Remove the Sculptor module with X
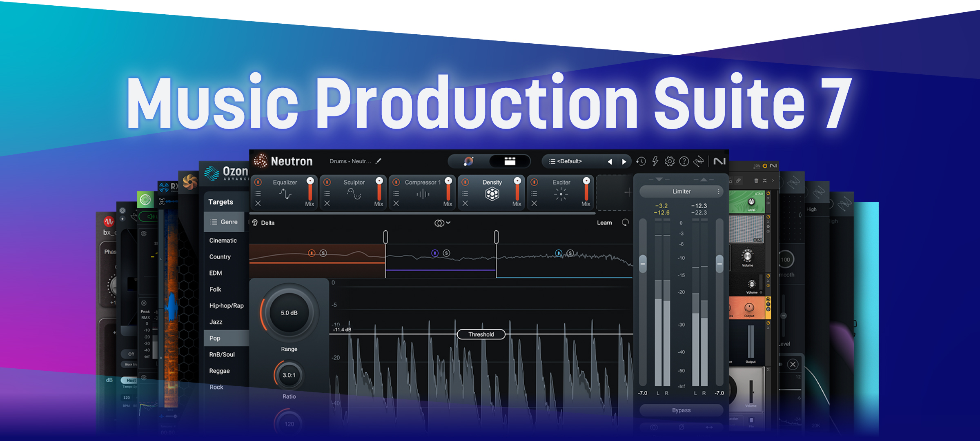This screenshot has width=980, height=441. tap(327, 203)
